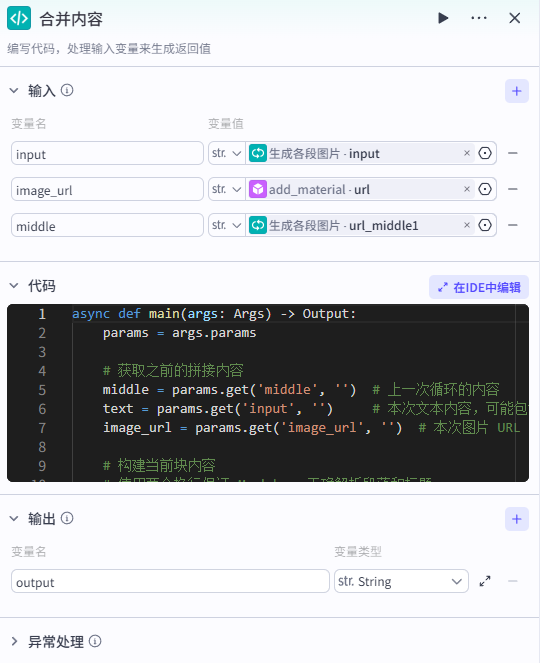Close the 合并内容 panel
The height and width of the screenshot is (663, 540).
[515, 18]
